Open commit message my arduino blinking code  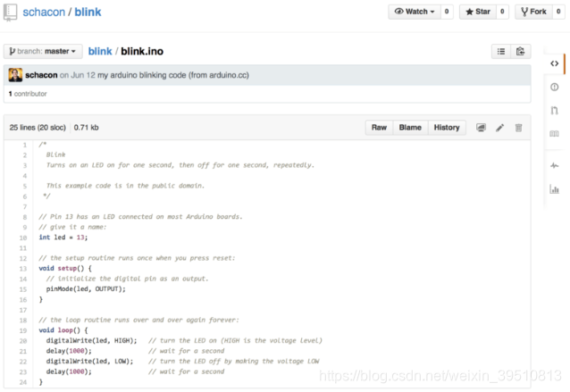173,75
